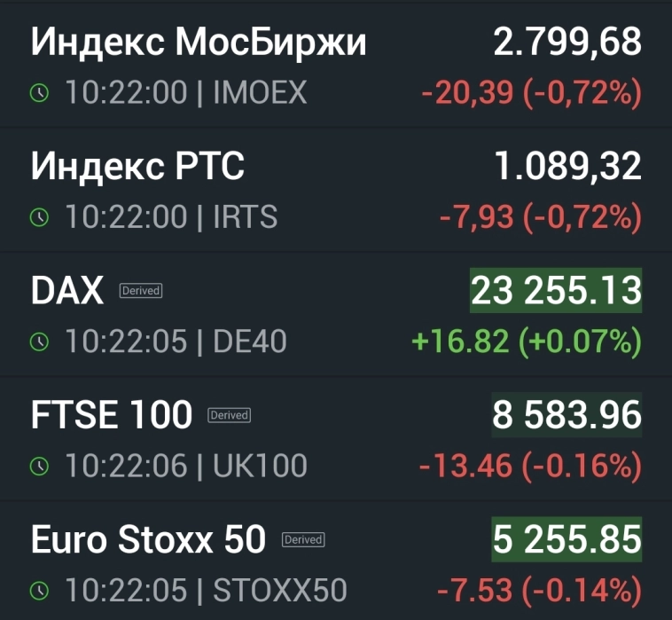Open Индекс МосБиржи index details
The image size is (672, 620).
tap(199, 43)
